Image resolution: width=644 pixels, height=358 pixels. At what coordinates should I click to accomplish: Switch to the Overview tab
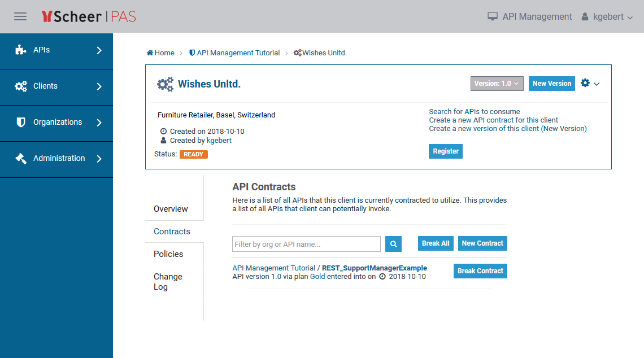(x=171, y=209)
